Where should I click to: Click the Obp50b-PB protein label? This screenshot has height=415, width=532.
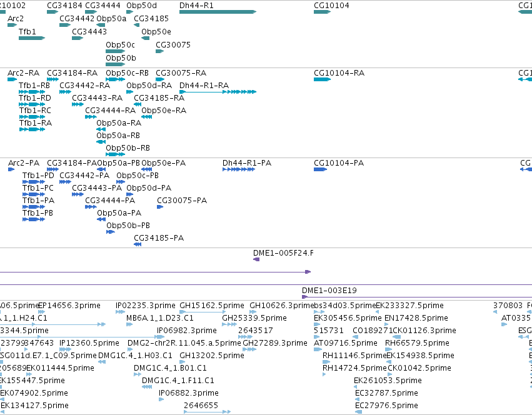[128, 226]
